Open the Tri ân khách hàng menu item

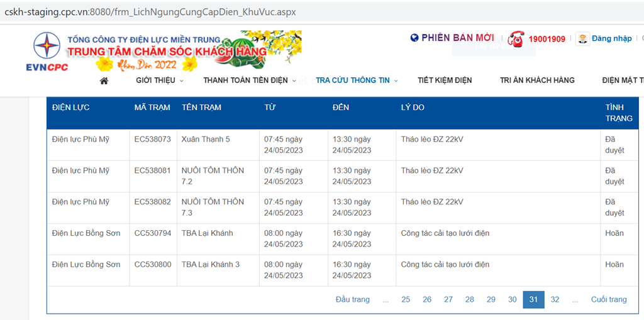click(x=537, y=80)
